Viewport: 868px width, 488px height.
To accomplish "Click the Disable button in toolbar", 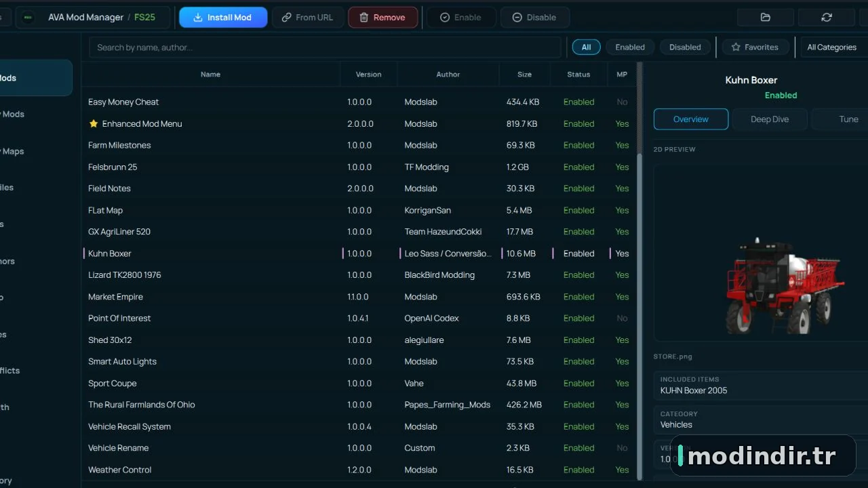I will point(534,18).
